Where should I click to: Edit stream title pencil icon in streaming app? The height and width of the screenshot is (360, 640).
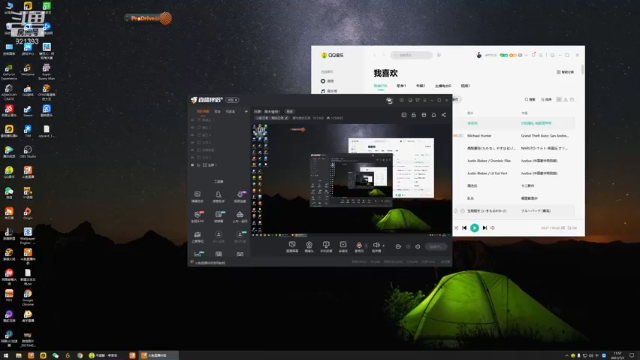(x=287, y=118)
